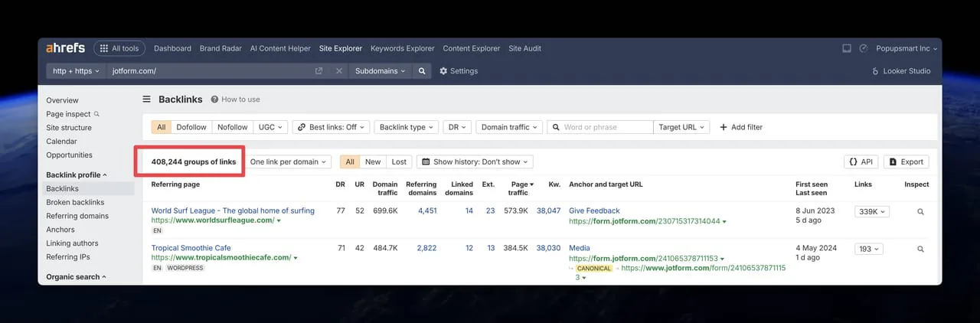Open Settings gear in the top bar
980x323 pixels.
459,71
